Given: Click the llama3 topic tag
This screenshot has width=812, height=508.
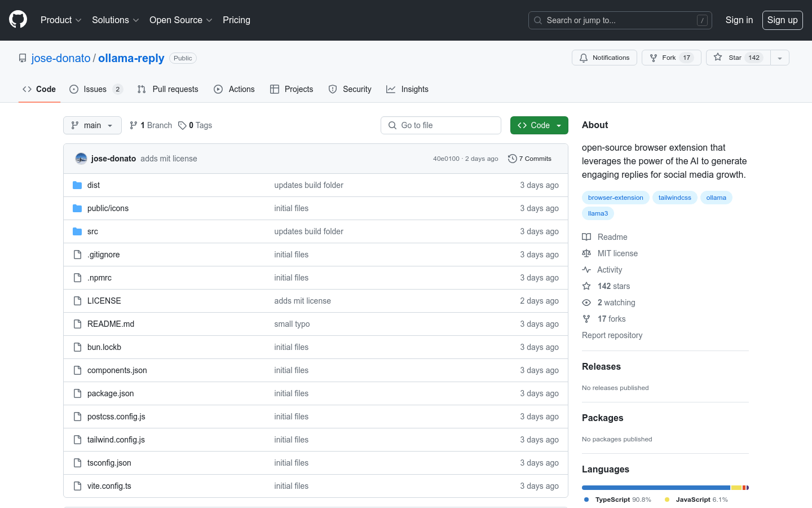Looking at the screenshot, I should (x=598, y=213).
